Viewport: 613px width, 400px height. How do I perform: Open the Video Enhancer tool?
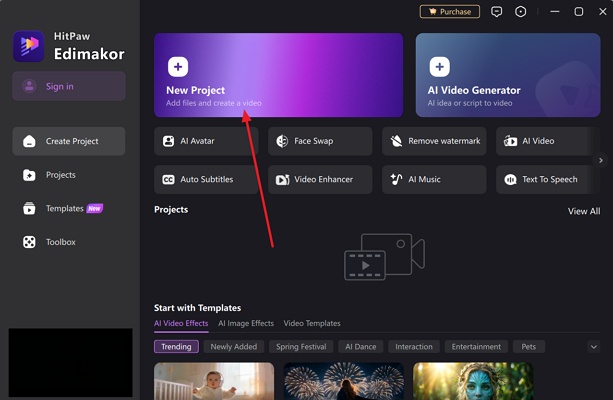(320, 180)
